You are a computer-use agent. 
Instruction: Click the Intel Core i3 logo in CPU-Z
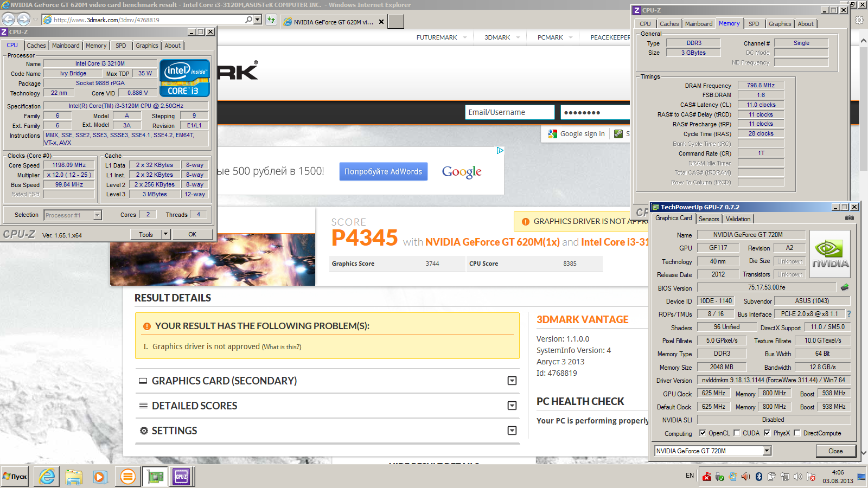point(184,78)
